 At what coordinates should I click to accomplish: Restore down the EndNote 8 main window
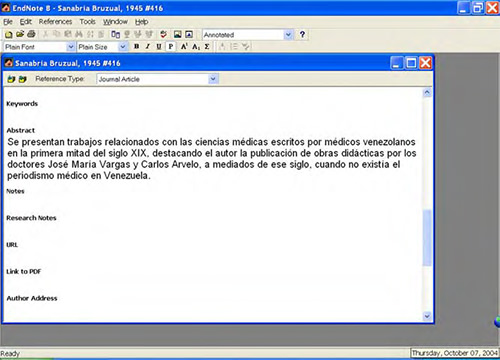pos(478,8)
